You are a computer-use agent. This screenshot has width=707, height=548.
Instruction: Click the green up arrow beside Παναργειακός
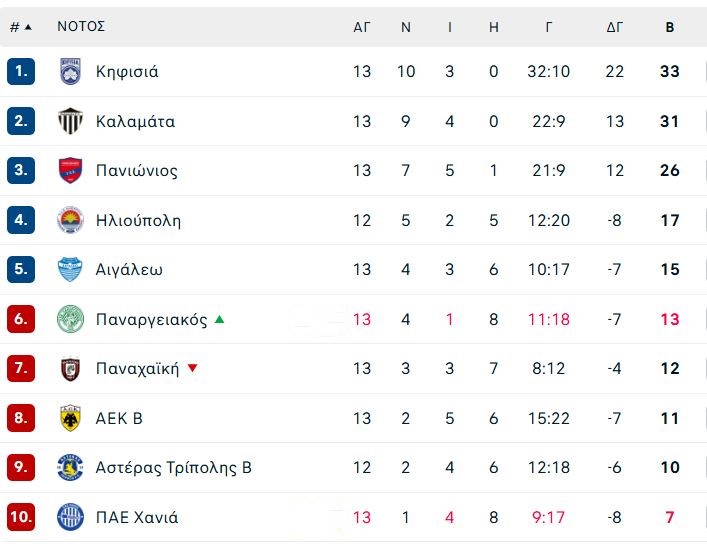click(220, 319)
